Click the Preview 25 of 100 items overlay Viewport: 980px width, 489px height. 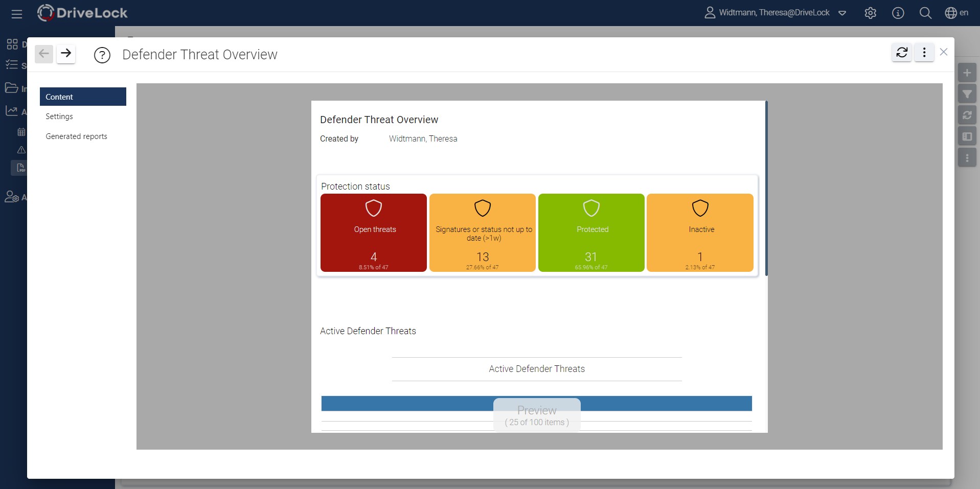pos(537,415)
